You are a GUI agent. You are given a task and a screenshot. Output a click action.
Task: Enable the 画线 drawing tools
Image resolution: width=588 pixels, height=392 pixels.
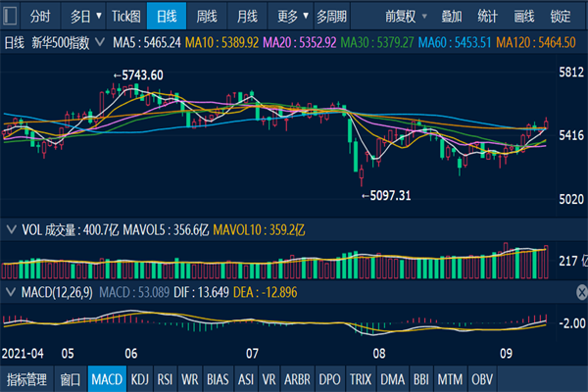(524, 16)
